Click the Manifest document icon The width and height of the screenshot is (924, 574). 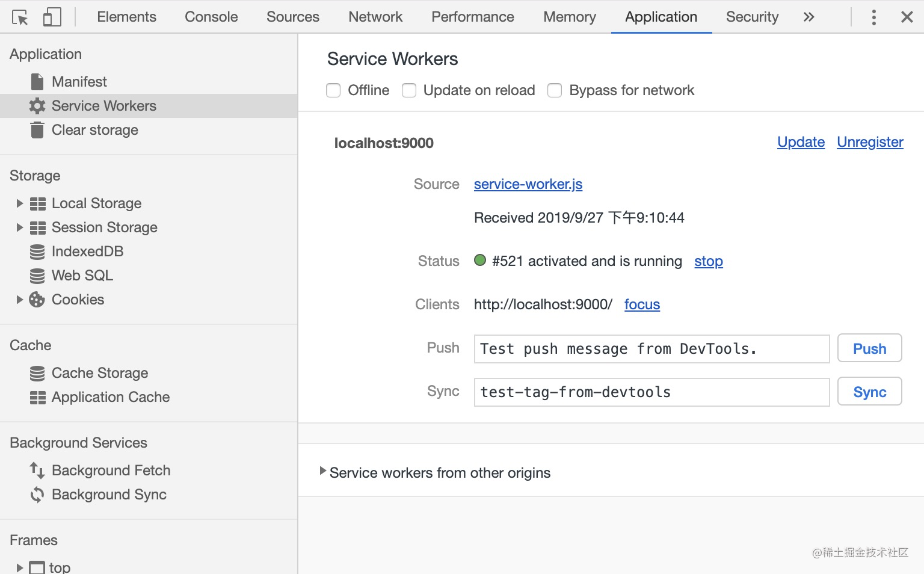pyautogui.click(x=37, y=81)
